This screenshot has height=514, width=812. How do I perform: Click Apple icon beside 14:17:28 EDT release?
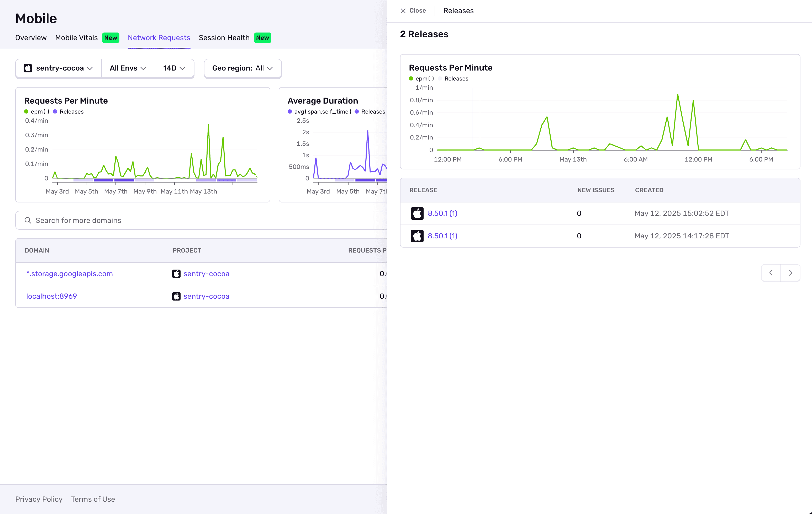417,236
